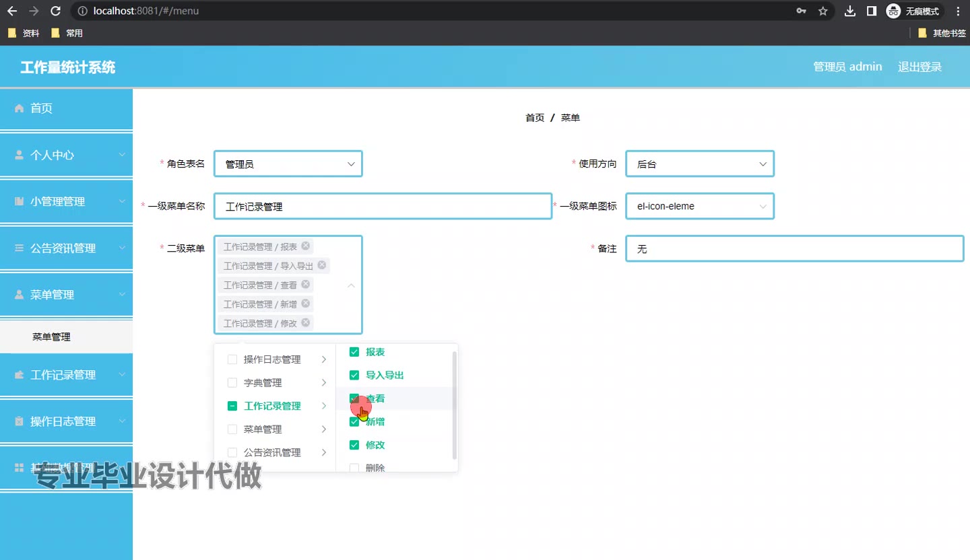Click the browser reload icon
Viewport: 970px width, 560px height.
coord(55,11)
